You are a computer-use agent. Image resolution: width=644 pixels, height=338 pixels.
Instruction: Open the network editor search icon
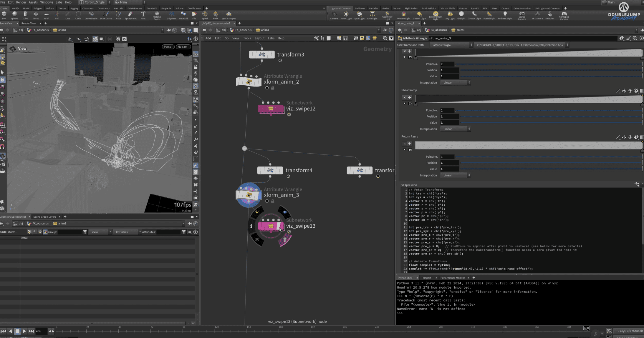click(385, 38)
